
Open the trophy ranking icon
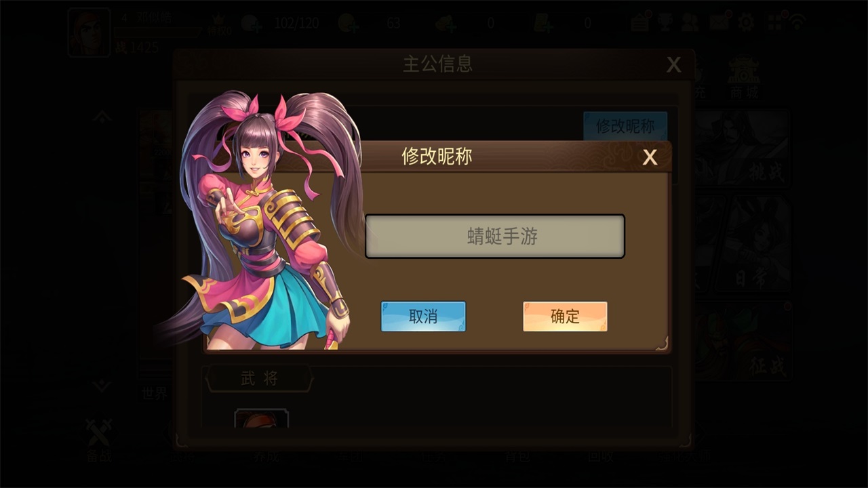pyautogui.click(x=665, y=22)
